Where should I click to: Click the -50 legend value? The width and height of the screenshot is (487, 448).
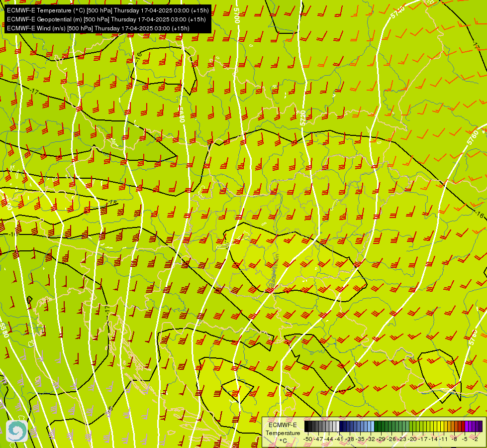click(x=308, y=439)
